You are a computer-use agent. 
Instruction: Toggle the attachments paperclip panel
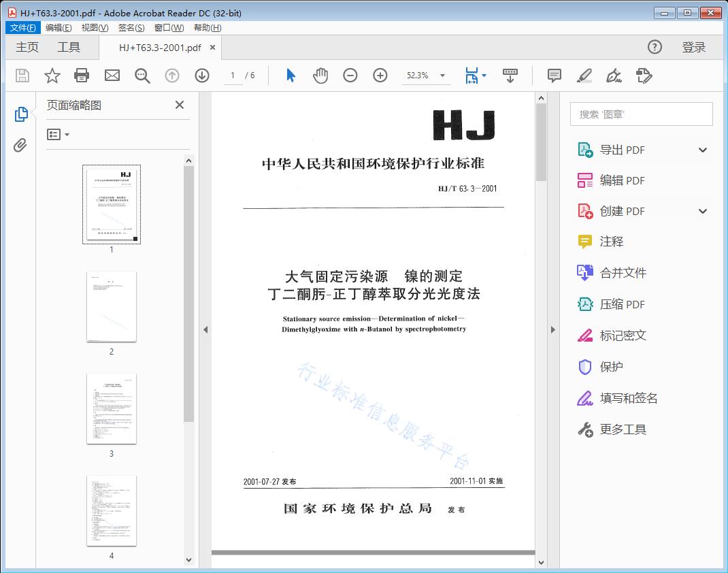(x=21, y=143)
